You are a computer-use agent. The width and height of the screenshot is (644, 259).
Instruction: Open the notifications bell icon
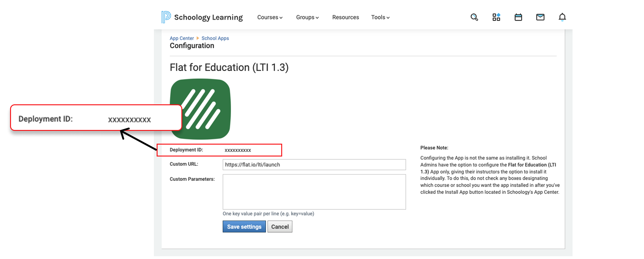click(562, 17)
